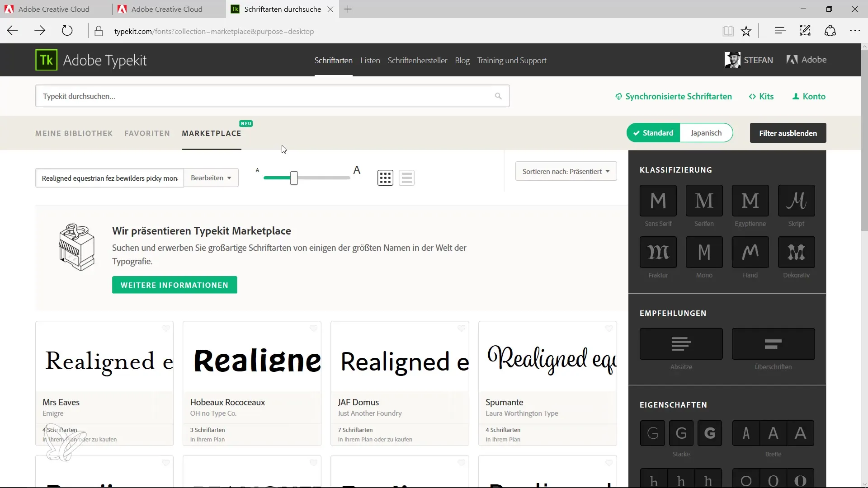The height and width of the screenshot is (488, 868).
Task: Switch to the Japanisch toggle
Action: point(706,133)
